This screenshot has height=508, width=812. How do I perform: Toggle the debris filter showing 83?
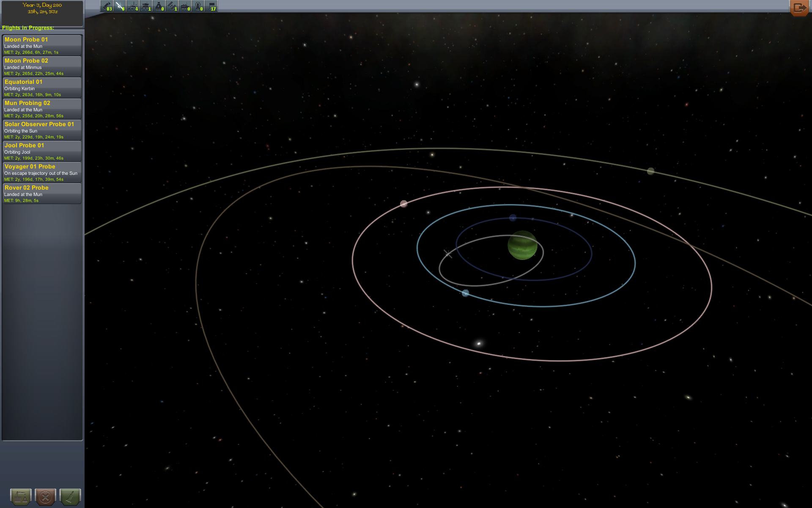107,6
